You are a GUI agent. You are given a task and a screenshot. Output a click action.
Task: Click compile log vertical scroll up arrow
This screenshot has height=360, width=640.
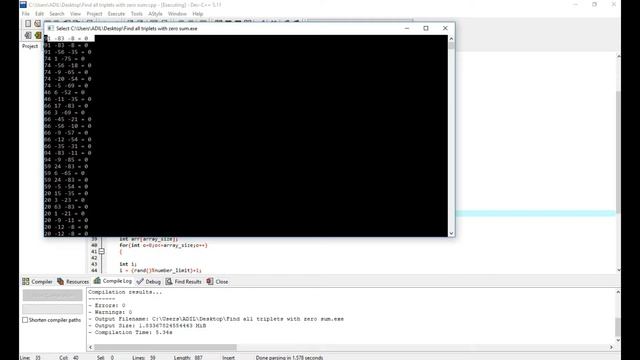(618, 292)
